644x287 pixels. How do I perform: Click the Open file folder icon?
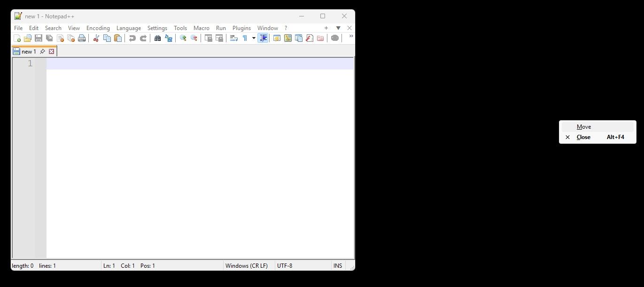(x=28, y=38)
